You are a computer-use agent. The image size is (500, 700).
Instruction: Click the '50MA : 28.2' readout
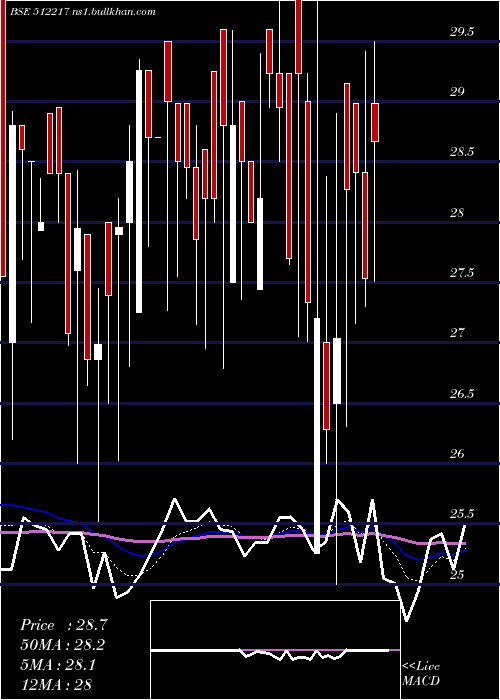64,645
